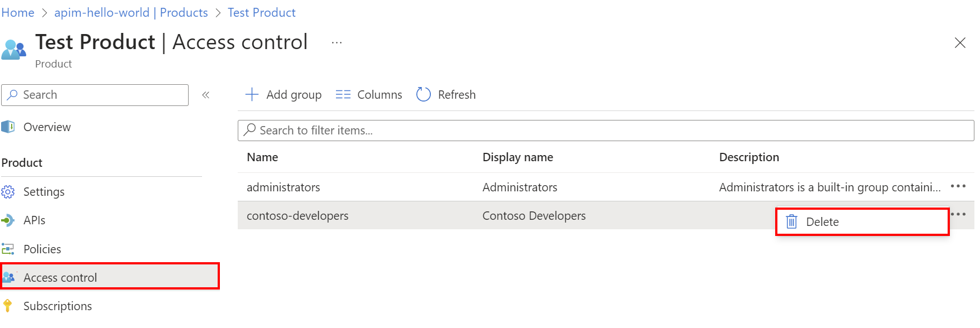The width and height of the screenshot is (980, 328).
Task: Click the Home breadcrumb link
Action: point(18,12)
